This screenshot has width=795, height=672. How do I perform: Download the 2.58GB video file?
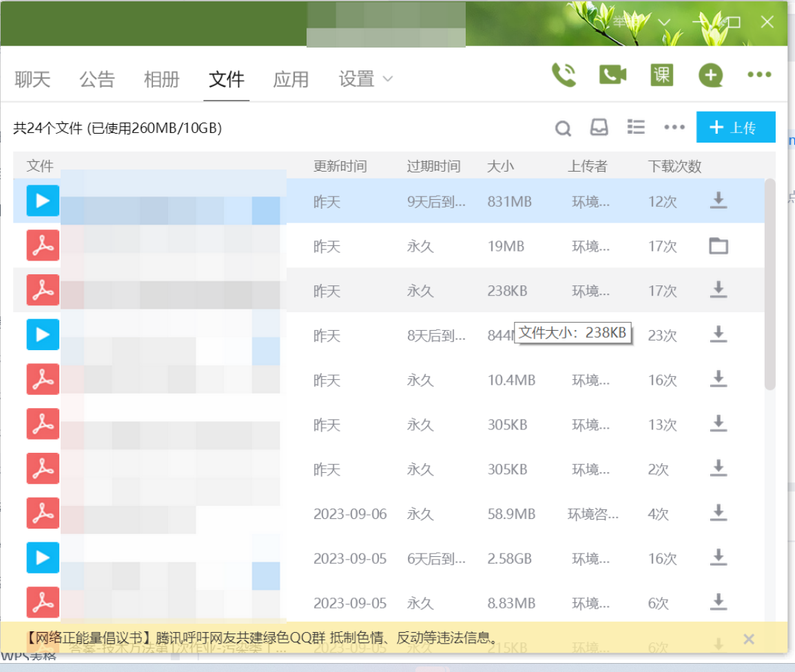[719, 558]
